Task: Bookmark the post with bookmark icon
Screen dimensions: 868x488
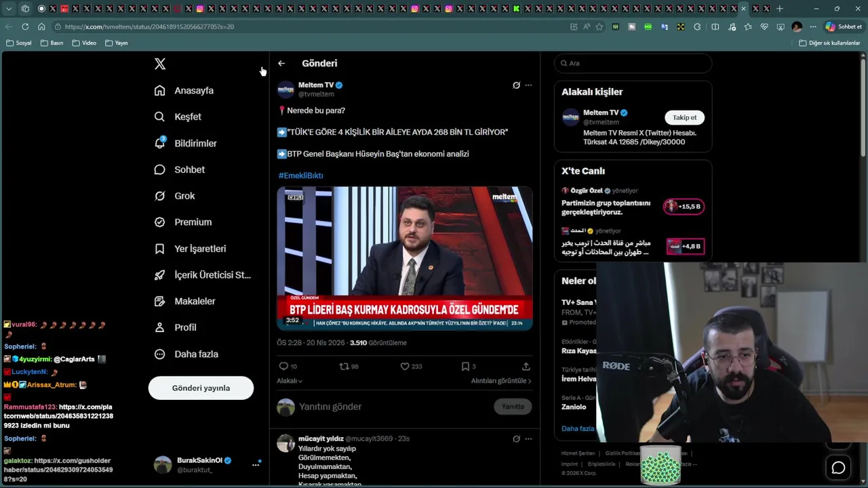Action: (465, 366)
